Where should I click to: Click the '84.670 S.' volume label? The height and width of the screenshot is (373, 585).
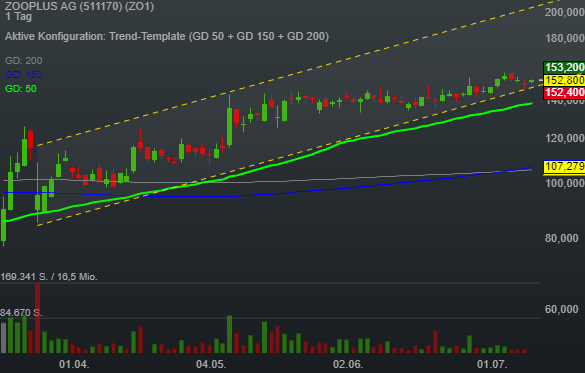point(21,313)
